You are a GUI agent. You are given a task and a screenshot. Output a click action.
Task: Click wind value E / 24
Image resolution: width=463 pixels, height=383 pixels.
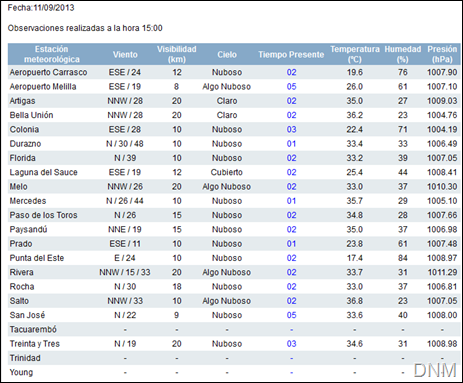[125, 258]
